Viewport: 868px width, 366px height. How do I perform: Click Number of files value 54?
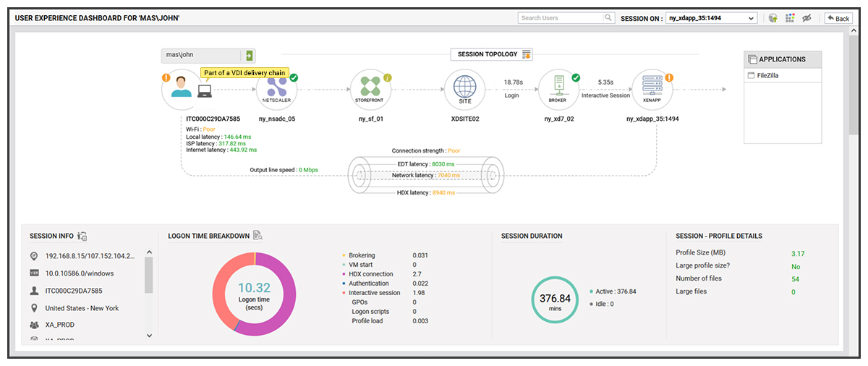pos(795,278)
